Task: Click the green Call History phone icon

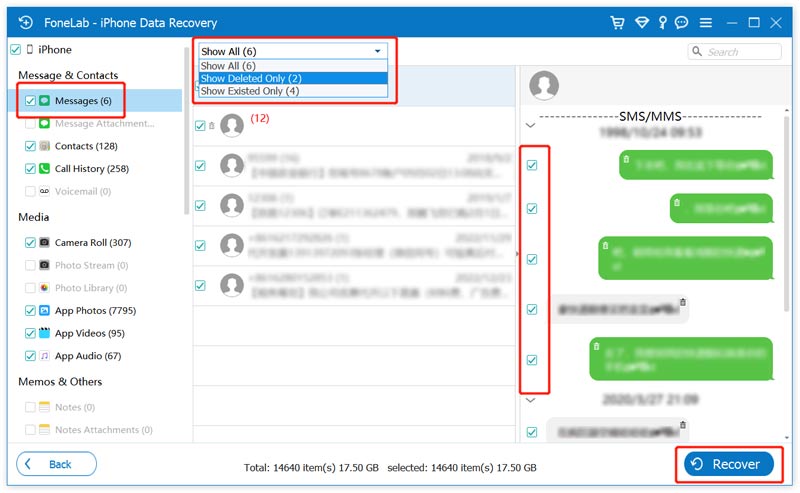Action: (x=45, y=168)
